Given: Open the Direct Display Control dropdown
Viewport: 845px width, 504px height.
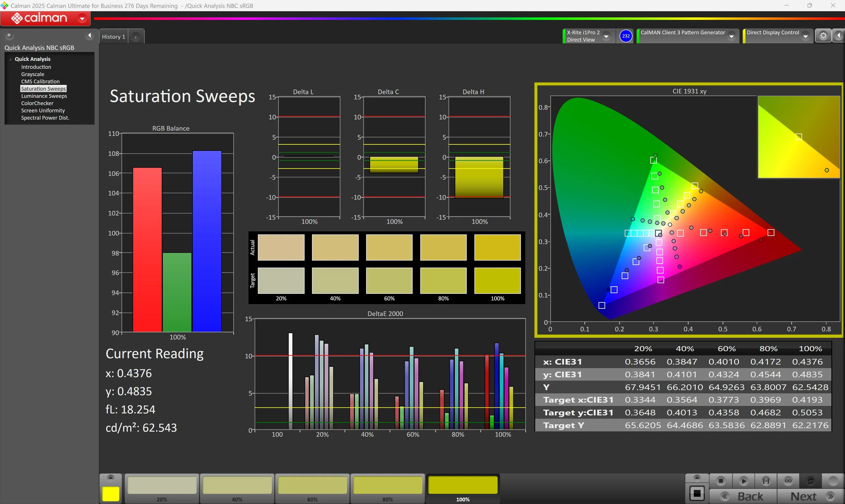Looking at the screenshot, I should (805, 36).
